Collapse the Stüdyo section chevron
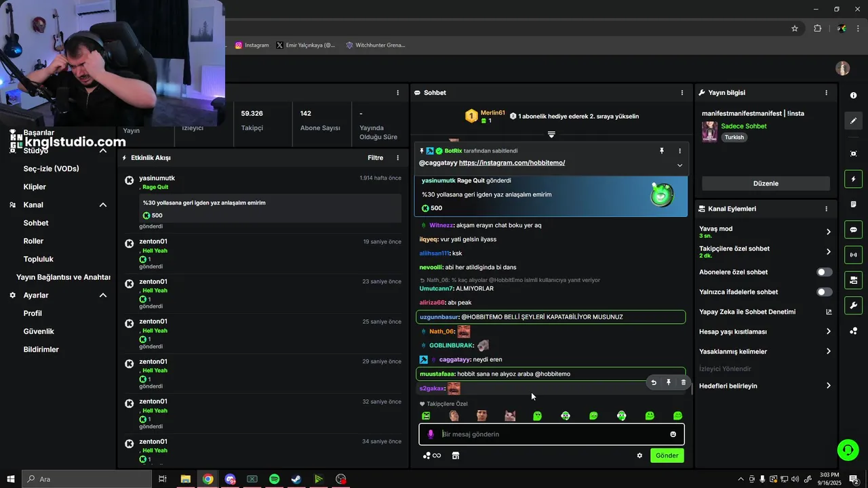 [x=103, y=150]
